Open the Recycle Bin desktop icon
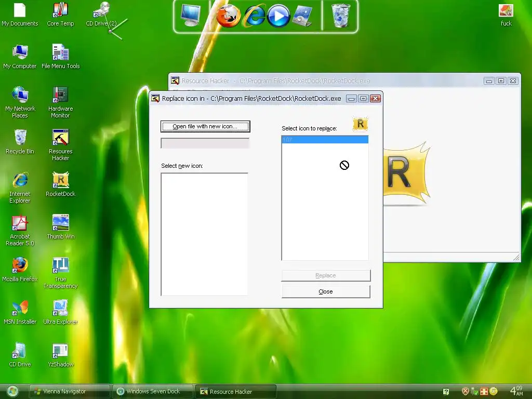Screen dimensions: 532x399 (20, 142)
